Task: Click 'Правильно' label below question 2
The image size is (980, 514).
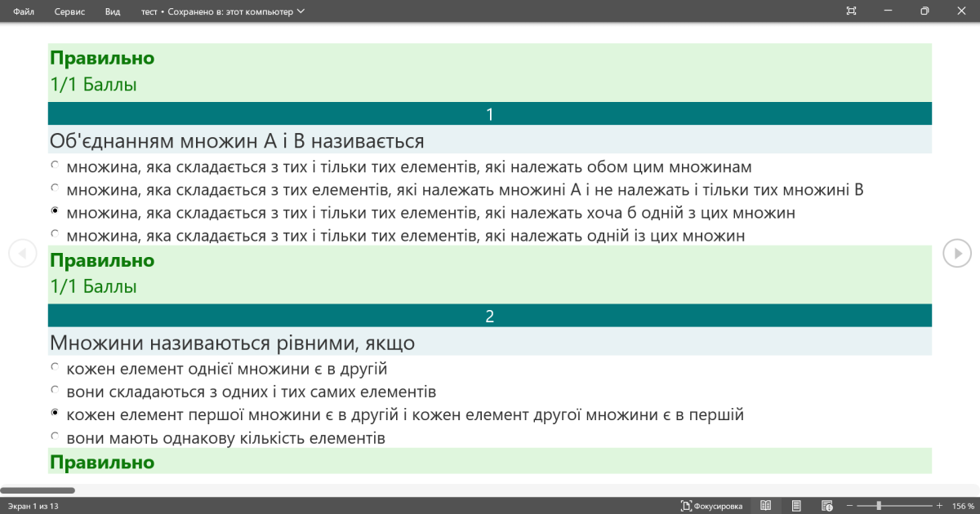Action: pos(102,463)
